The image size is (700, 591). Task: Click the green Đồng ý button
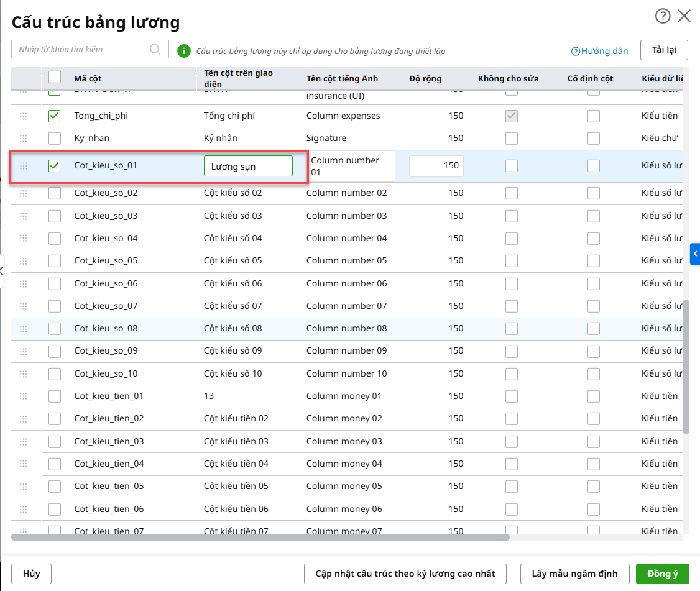[x=663, y=574]
